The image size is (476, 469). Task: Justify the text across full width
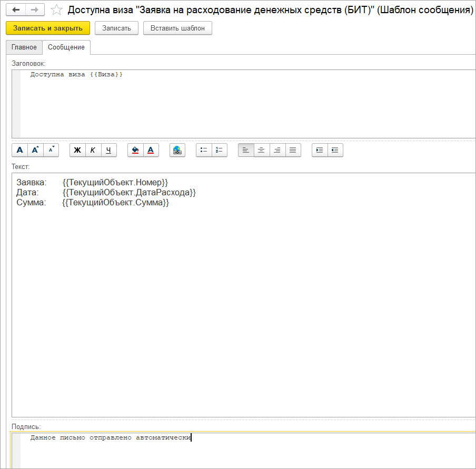pos(293,150)
